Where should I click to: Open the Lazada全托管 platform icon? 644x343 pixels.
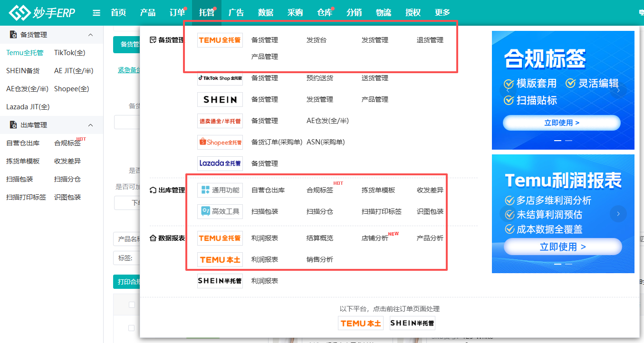click(220, 163)
